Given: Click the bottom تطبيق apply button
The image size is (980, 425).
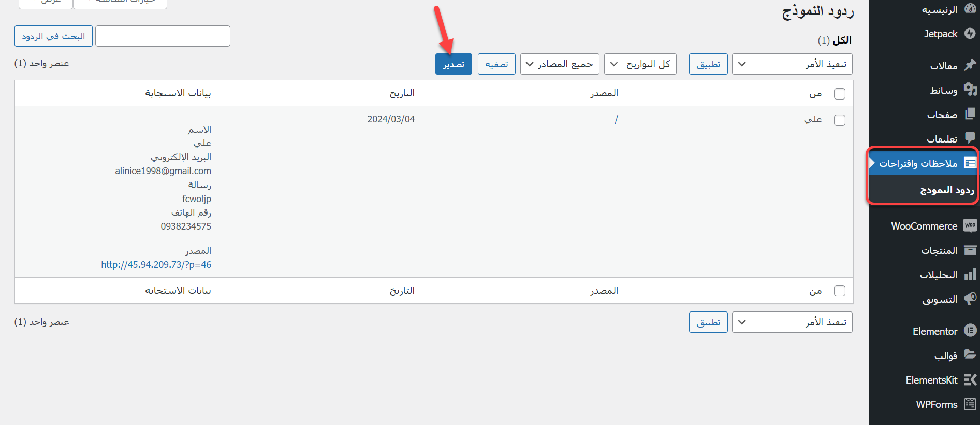Looking at the screenshot, I should click(x=708, y=322).
